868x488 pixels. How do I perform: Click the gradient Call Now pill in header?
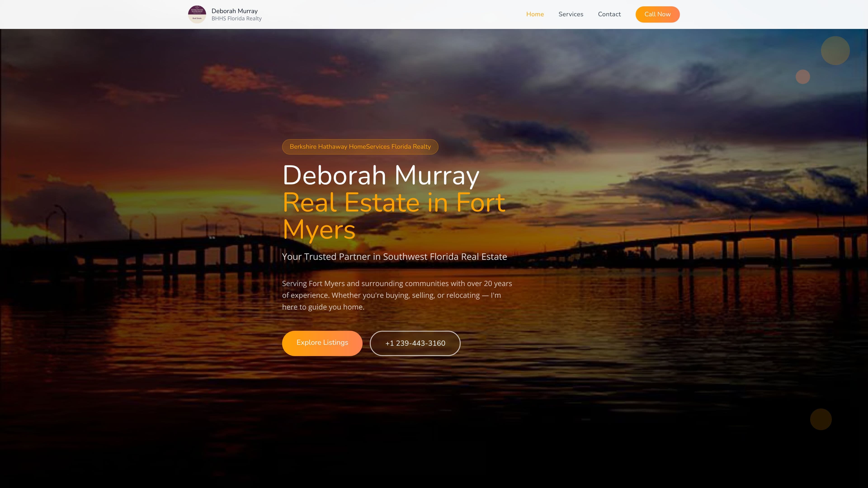tap(657, 14)
